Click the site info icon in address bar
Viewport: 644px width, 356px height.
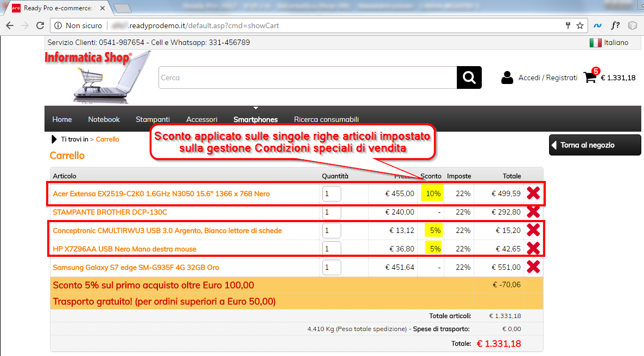[58, 25]
